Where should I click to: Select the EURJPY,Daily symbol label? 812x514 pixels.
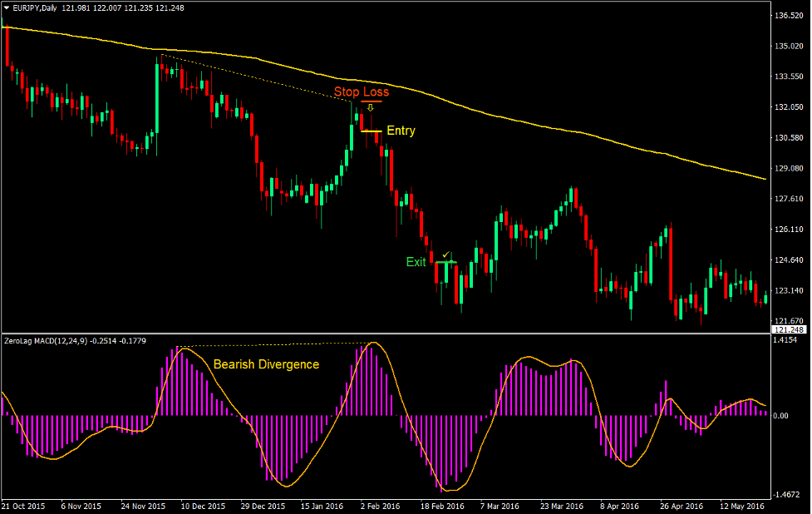(37, 7)
